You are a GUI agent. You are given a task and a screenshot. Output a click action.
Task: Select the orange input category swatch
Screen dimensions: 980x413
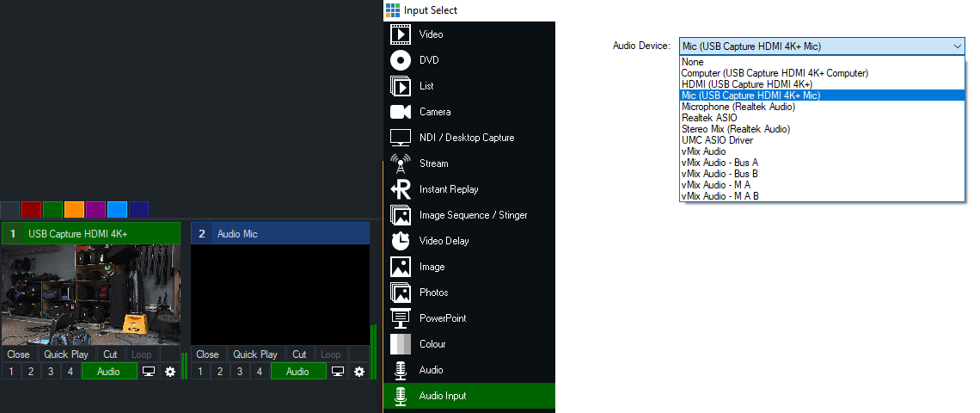[x=75, y=210]
